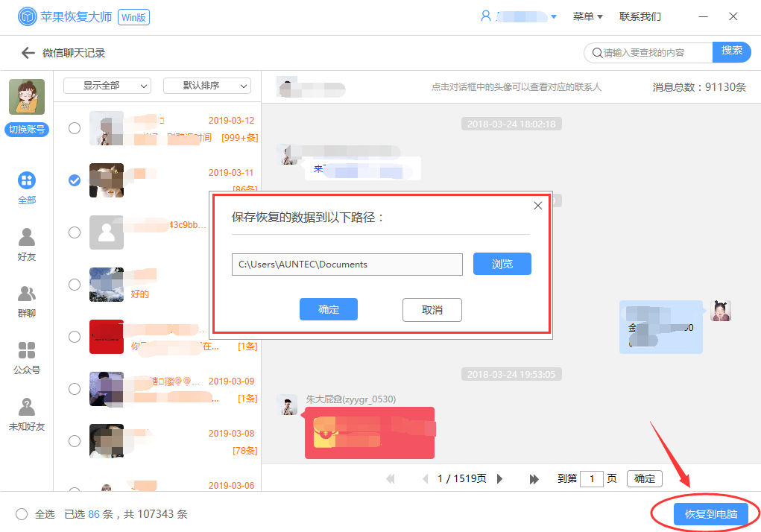Click the gray default avatar of 43c9bb contact

coord(107,232)
